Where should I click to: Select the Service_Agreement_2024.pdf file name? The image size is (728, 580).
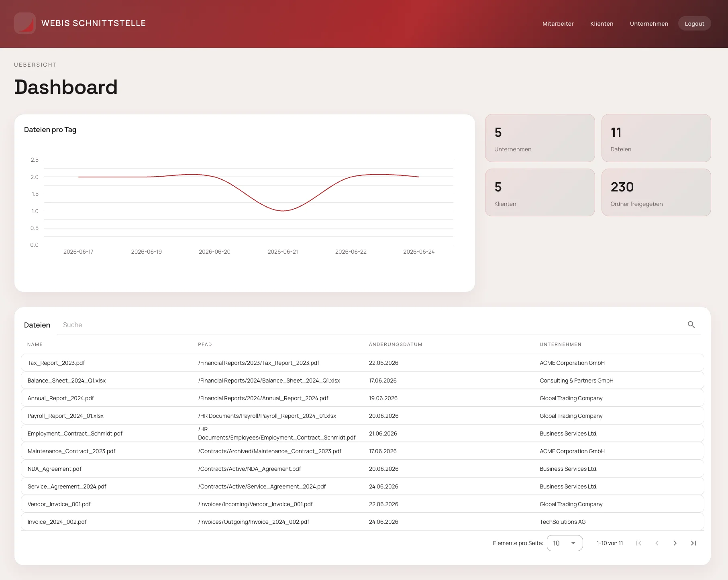(67, 486)
